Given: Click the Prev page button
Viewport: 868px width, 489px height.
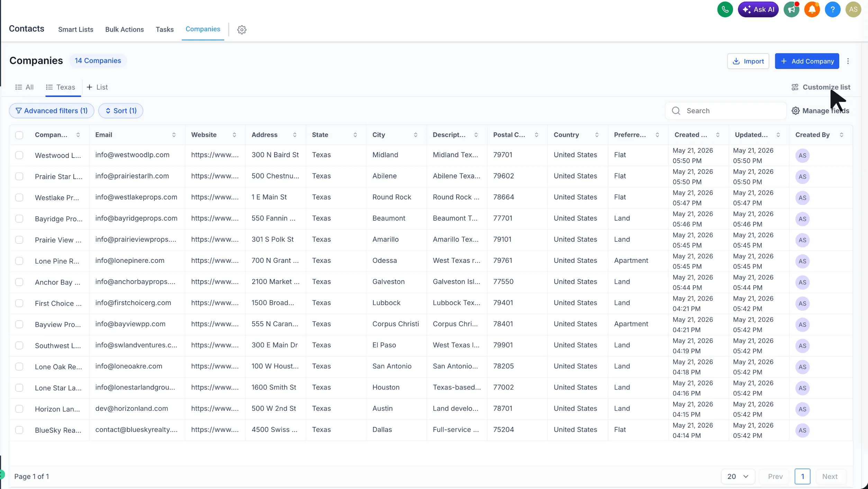Looking at the screenshot, I should (775, 477).
